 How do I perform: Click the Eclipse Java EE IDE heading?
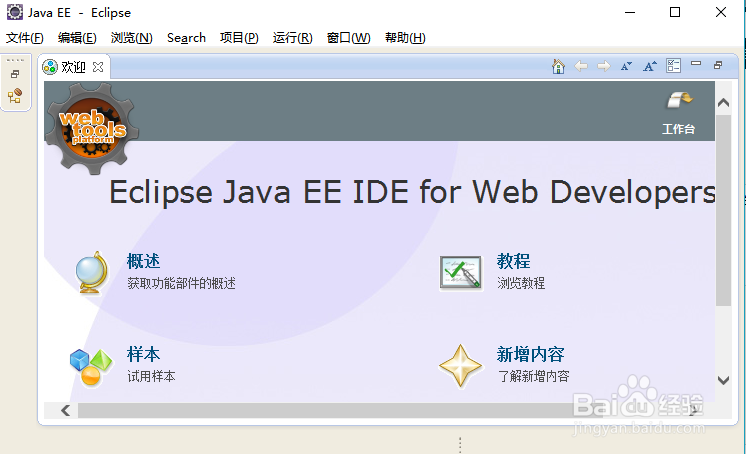412,193
